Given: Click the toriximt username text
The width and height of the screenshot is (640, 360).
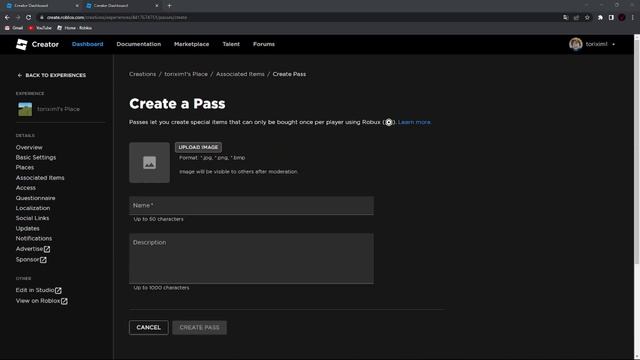Looking at the screenshot, I should click(x=596, y=44).
